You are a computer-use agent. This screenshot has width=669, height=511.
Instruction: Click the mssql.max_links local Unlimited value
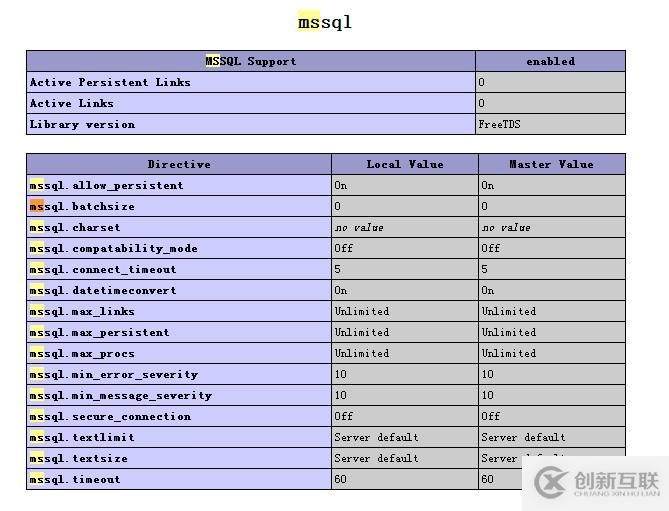click(x=361, y=311)
